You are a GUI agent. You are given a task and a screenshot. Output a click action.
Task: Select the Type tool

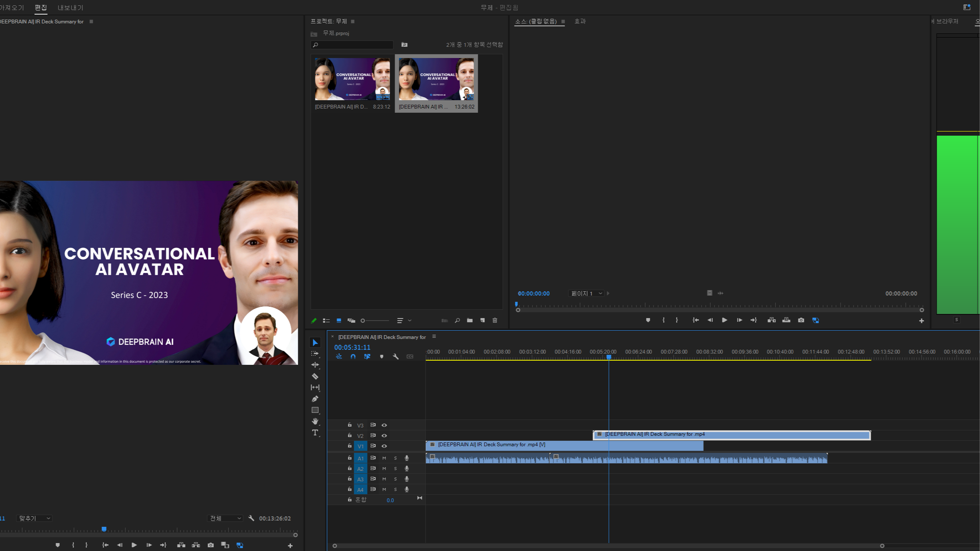point(315,432)
